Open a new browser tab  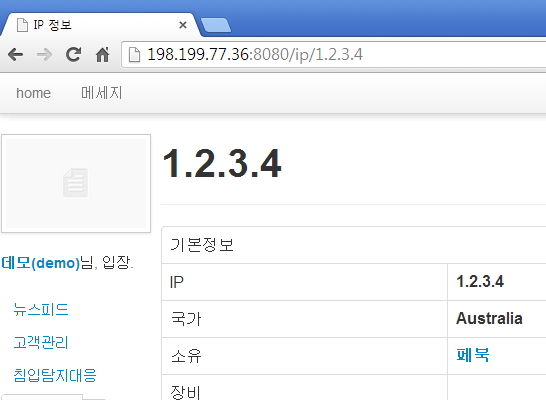216,25
